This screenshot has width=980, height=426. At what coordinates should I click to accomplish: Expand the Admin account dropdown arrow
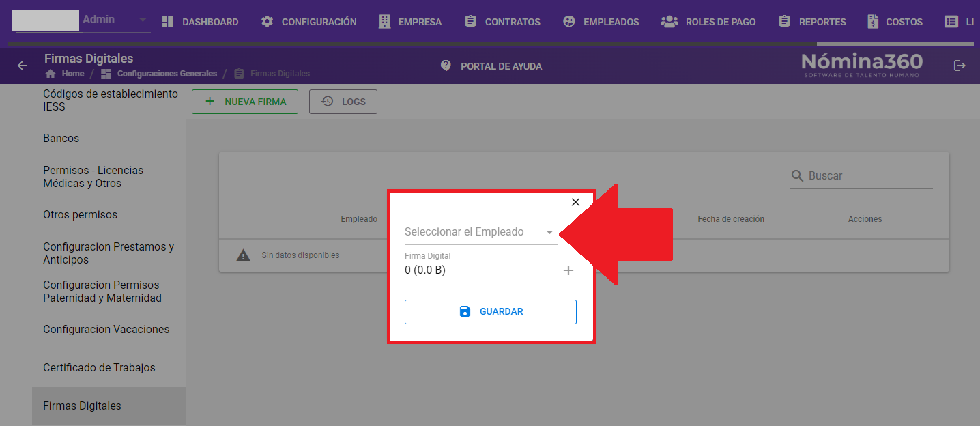143,20
